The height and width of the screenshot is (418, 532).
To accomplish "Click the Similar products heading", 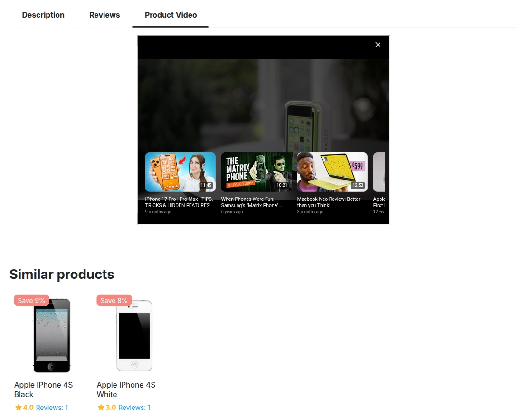I will click(x=62, y=274).
